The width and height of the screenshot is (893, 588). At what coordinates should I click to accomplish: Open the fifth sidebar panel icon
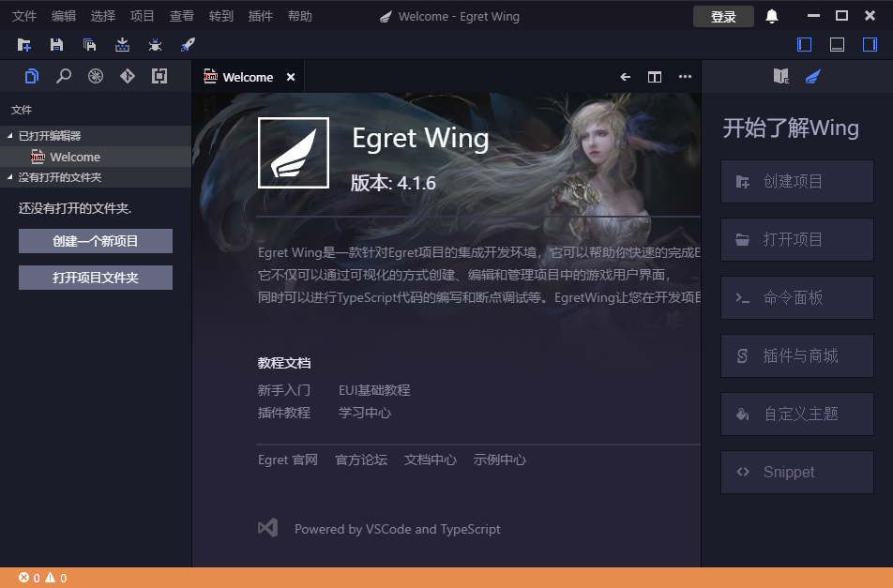159,76
